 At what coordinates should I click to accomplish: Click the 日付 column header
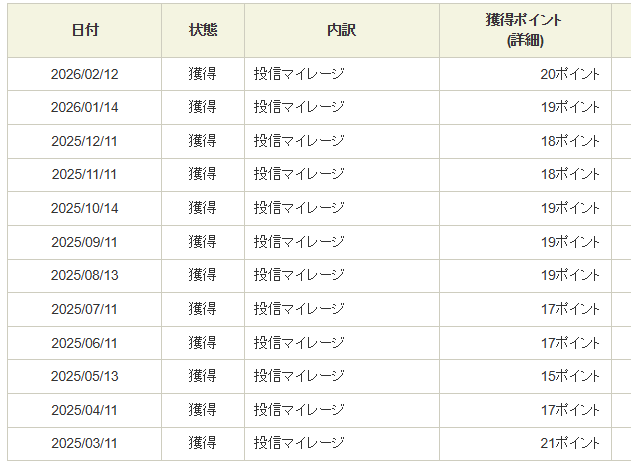click(85, 30)
